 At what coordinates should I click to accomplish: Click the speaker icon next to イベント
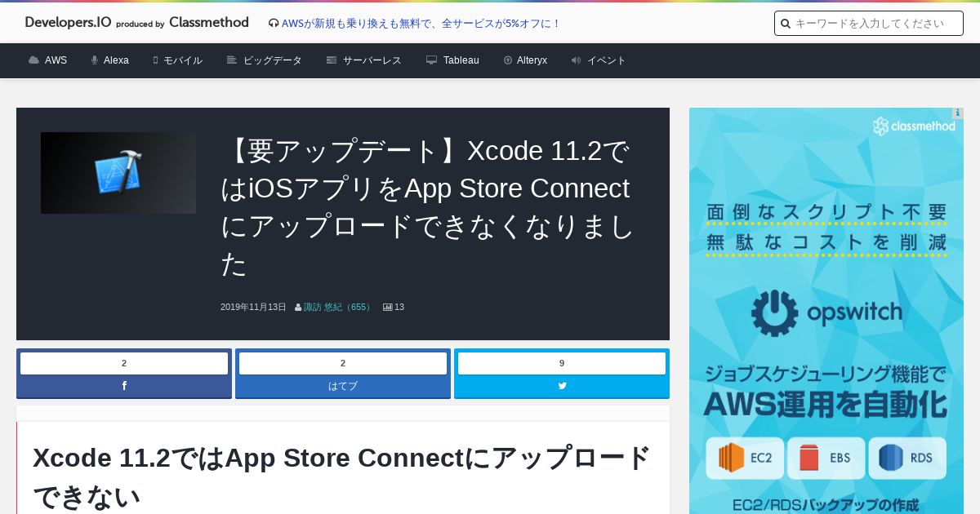577,60
